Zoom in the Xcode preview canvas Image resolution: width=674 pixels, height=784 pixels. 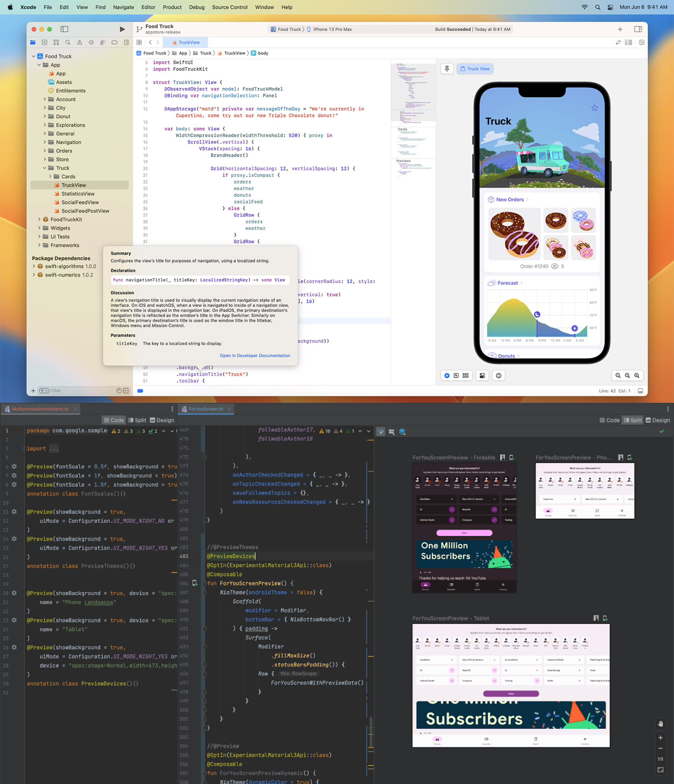(637, 375)
